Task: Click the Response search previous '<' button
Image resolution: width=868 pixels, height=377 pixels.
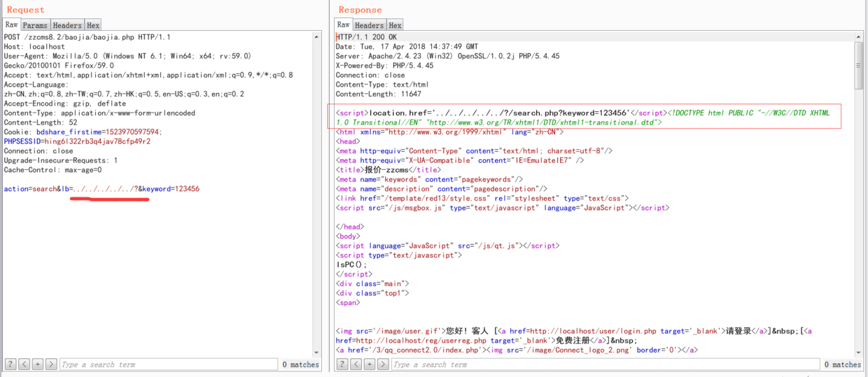Action: click(x=356, y=364)
